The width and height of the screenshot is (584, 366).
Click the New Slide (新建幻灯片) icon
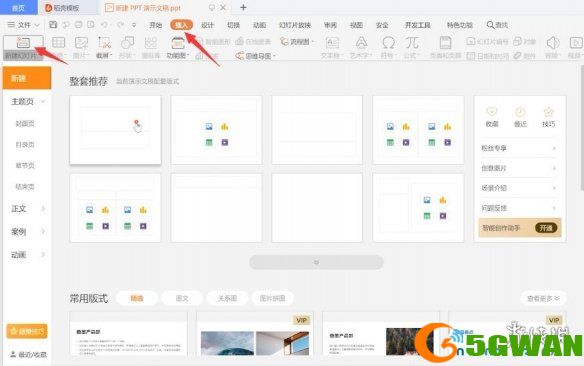(23, 43)
